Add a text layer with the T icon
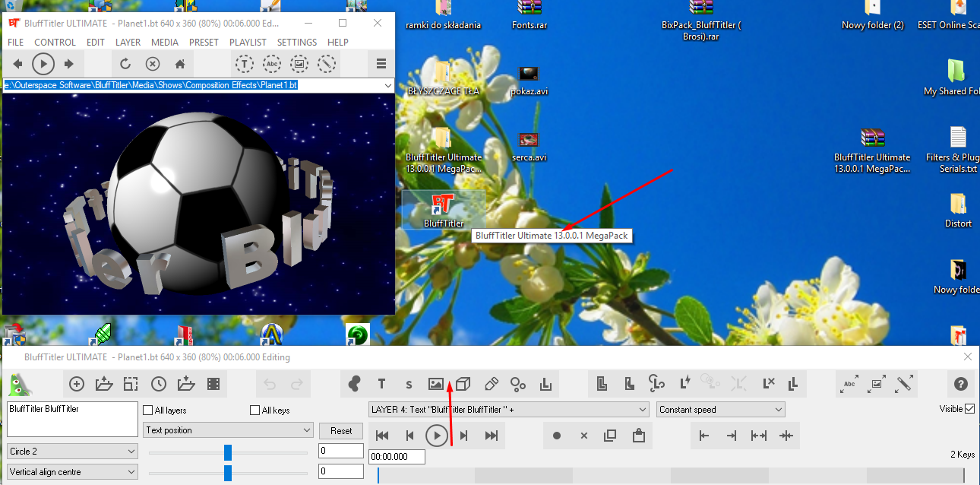 [x=381, y=384]
